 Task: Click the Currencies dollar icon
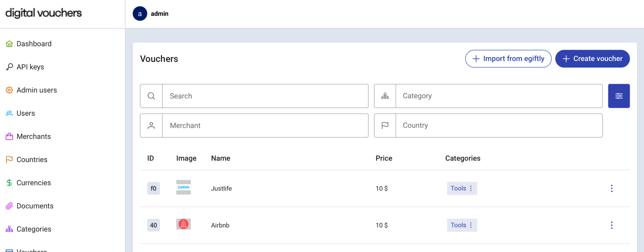pos(9,183)
